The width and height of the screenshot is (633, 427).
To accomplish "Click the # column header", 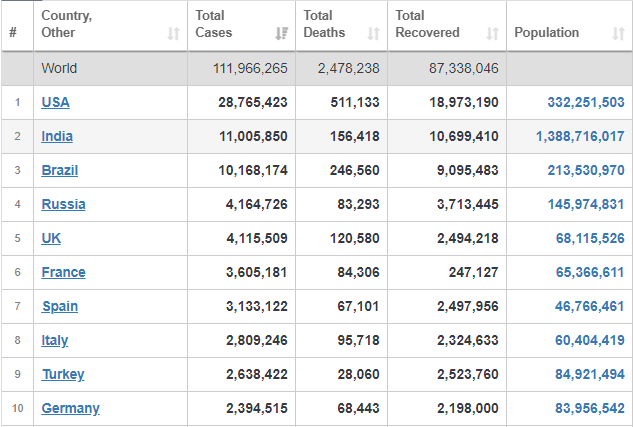I will [x=13, y=32].
